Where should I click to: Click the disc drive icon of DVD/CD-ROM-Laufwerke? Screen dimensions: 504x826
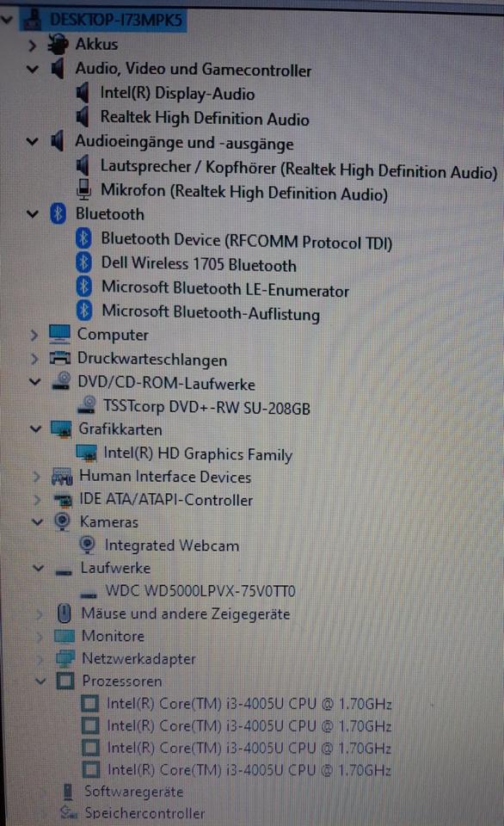(62, 381)
